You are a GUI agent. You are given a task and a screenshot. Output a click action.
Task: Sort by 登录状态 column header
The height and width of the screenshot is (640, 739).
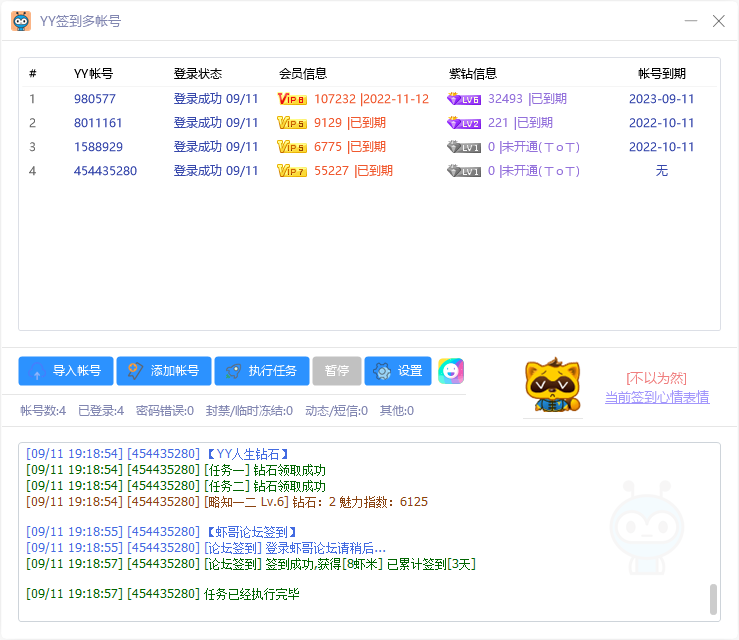[x=198, y=74]
